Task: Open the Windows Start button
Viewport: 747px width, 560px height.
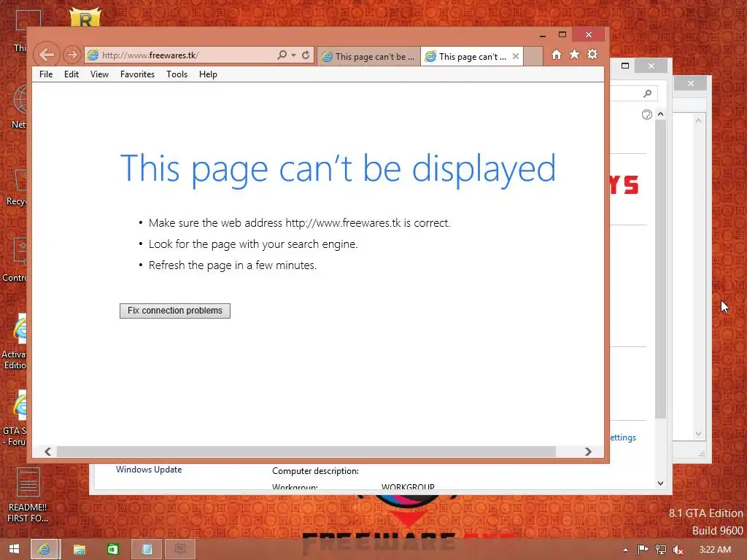Action: [14, 549]
